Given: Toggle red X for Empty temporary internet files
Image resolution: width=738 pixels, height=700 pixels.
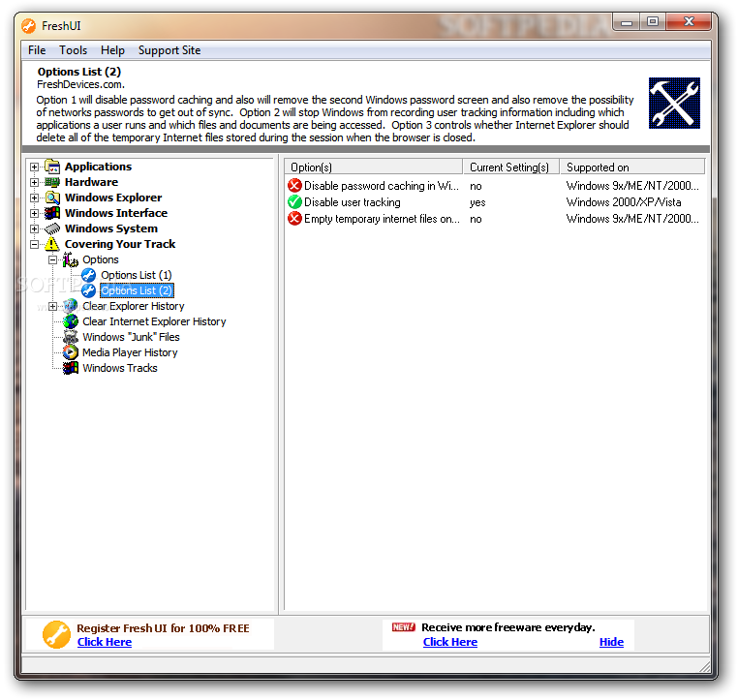Looking at the screenshot, I should (x=294, y=218).
